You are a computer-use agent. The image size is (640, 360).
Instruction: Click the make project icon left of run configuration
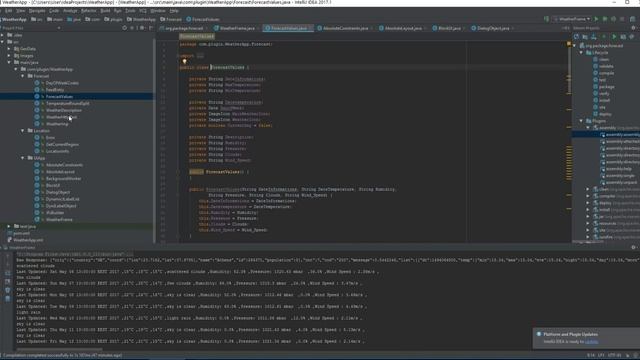tap(546, 19)
